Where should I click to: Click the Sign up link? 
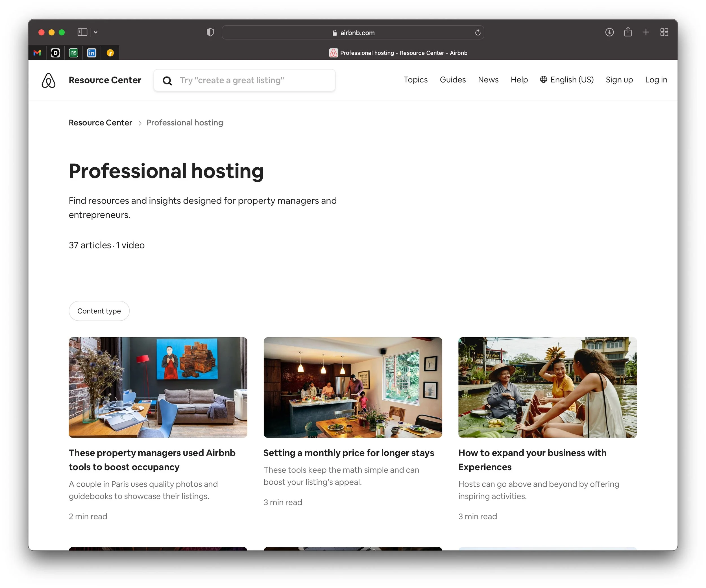[x=619, y=80]
